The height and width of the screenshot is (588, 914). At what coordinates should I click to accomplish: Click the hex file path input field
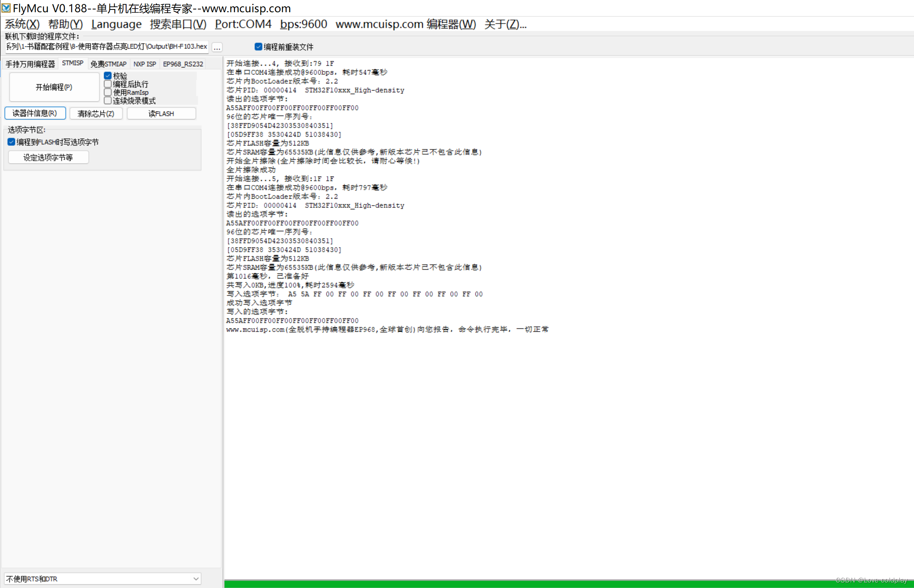point(106,47)
